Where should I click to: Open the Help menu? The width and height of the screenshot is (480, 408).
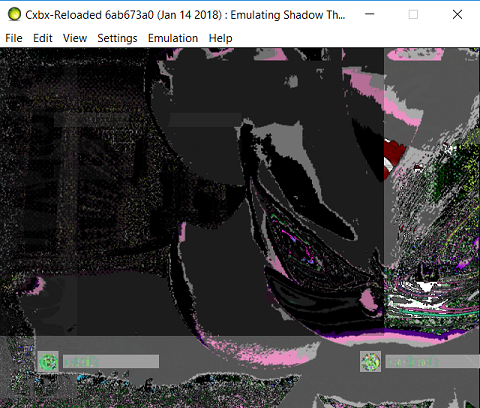click(220, 38)
